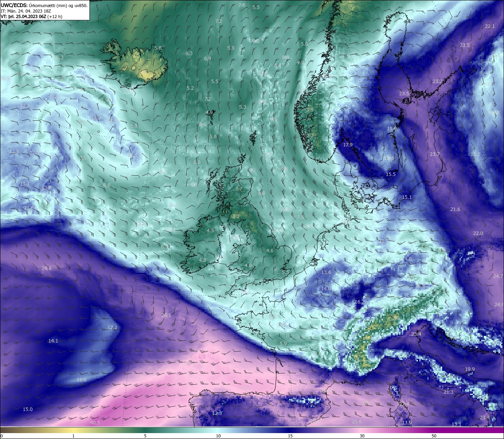
Task: Click the 3.7 value over Scotland
Action: pos(239,189)
